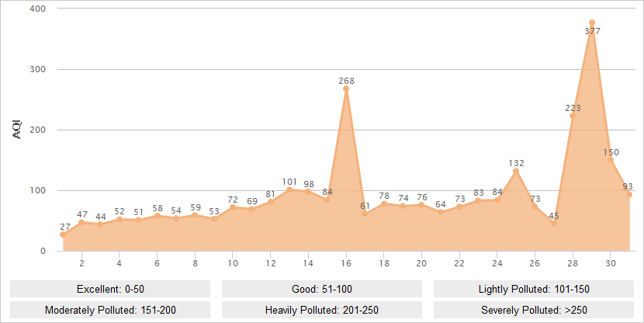Select the data point labeled 101
The width and height of the screenshot is (644, 323).
(x=289, y=190)
